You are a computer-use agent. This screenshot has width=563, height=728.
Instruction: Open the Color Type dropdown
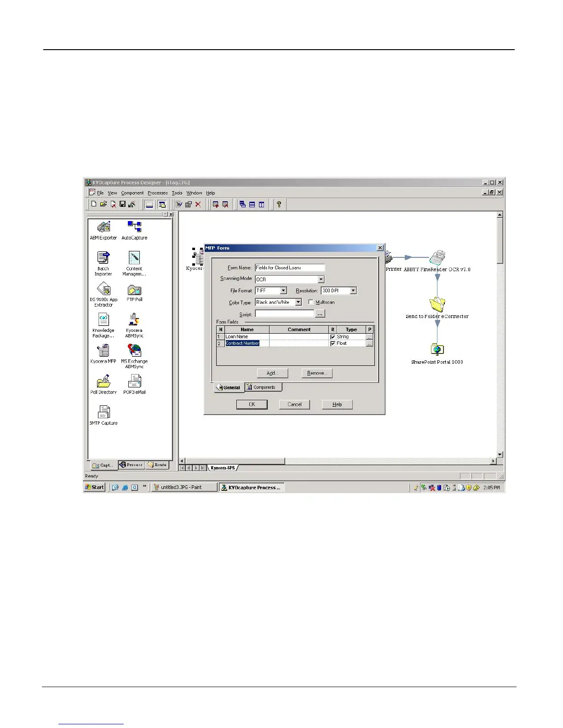tap(298, 302)
